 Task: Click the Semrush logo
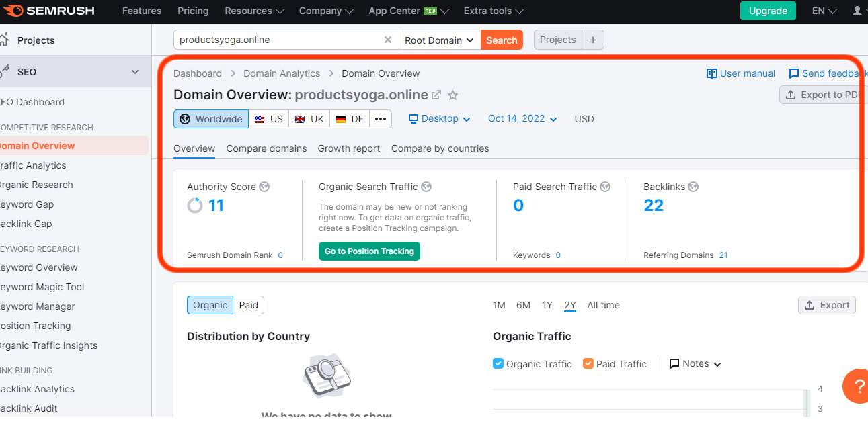pyautogui.click(x=49, y=11)
